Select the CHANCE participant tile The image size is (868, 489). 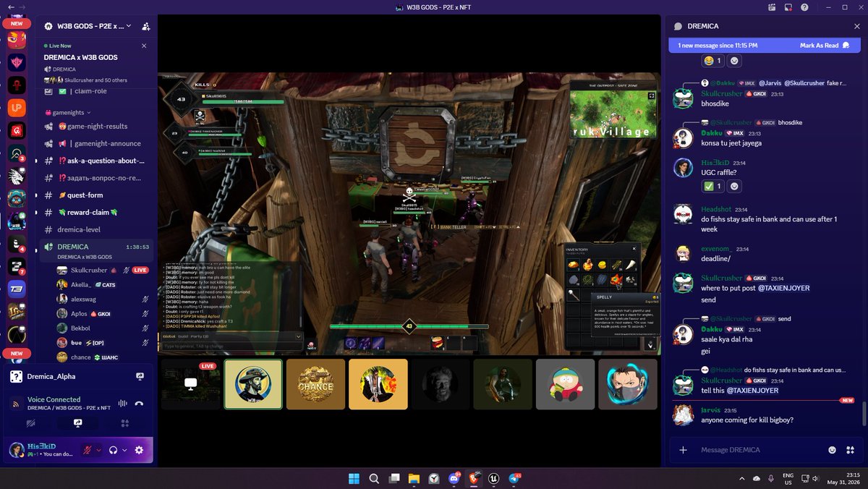pos(315,384)
